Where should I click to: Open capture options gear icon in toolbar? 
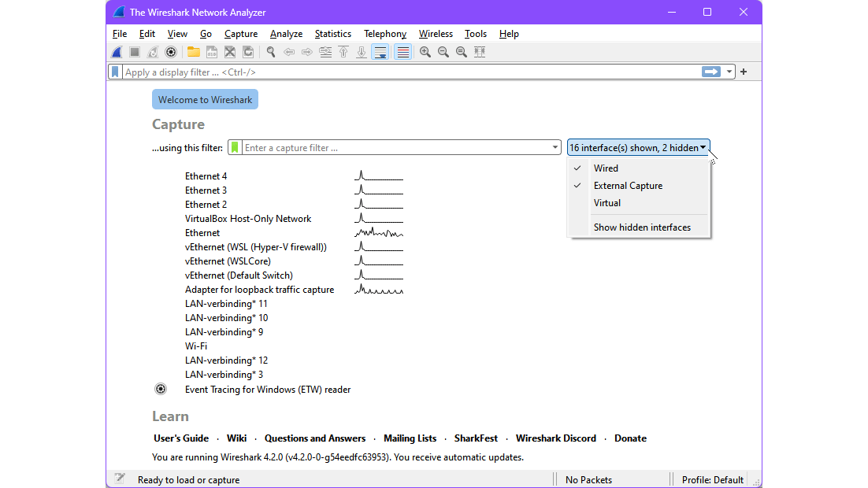[x=171, y=52]
